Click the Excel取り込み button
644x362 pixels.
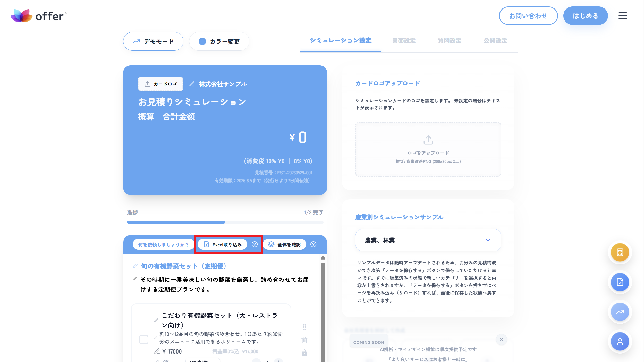[x=223, y=244]
